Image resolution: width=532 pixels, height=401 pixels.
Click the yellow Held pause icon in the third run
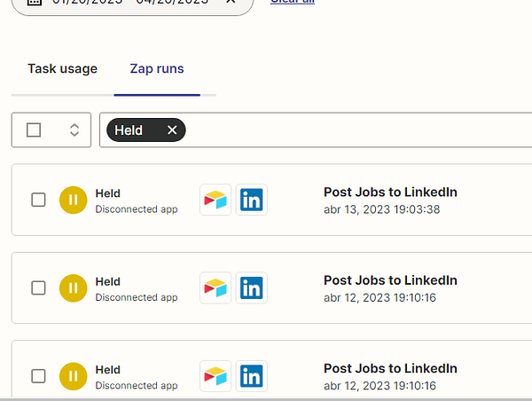[x=73, y=376]
